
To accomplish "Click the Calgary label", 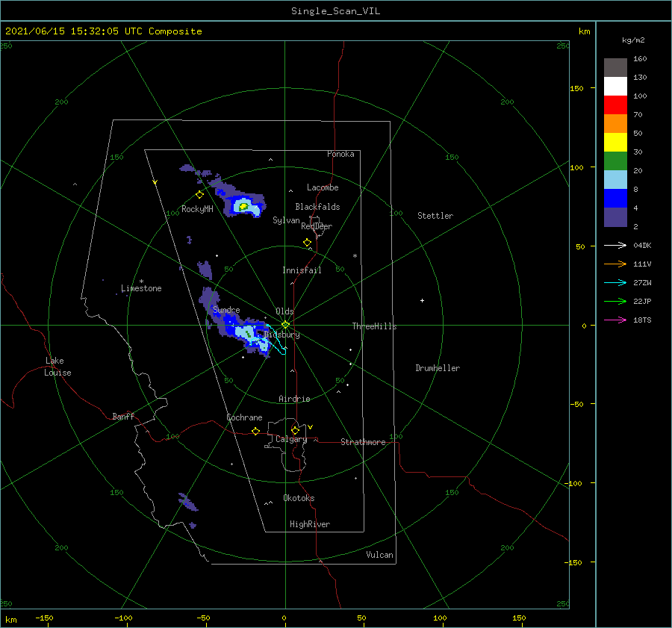I will (x=291, y=439).
